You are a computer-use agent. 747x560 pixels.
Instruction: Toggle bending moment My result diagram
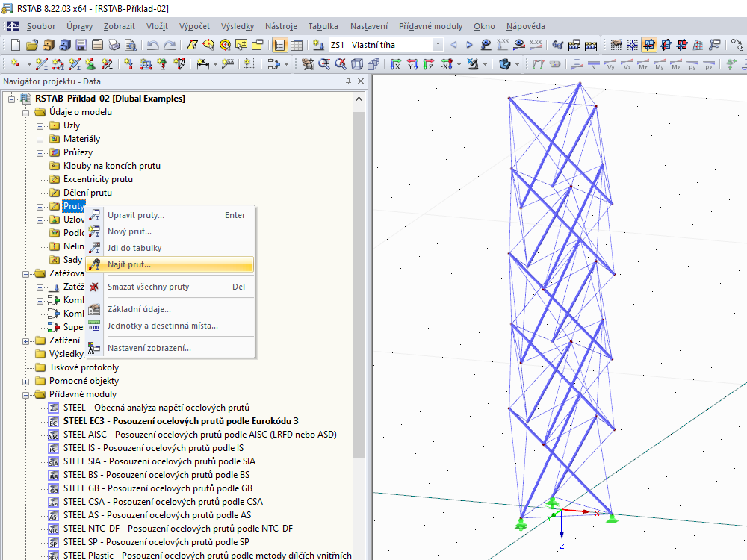[x=660, y=63]
